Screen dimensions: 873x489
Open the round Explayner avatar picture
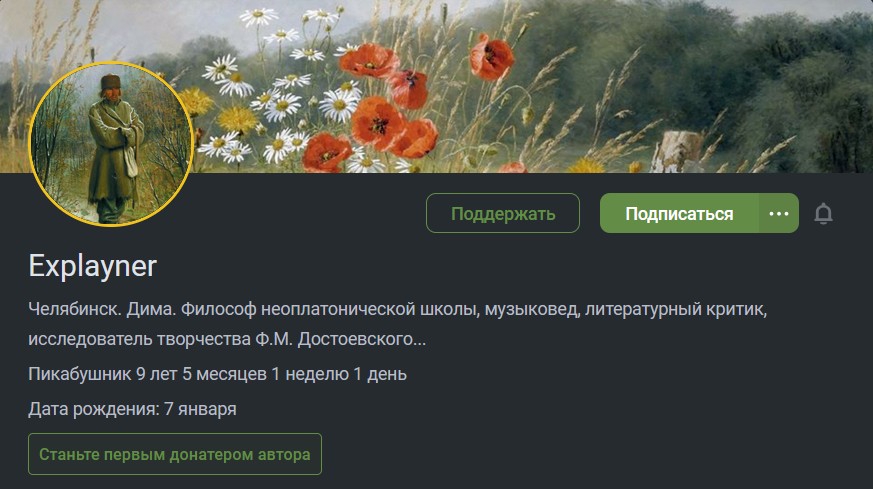pyautogui.click(x=111, y=144)
